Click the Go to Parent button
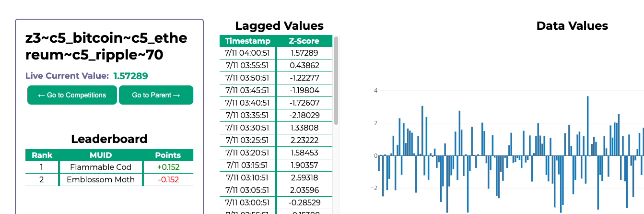 point(156,95)
